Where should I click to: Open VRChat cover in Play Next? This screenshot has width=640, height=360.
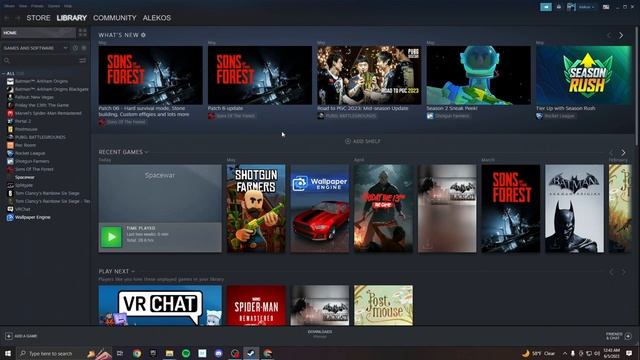pos(160,305)
